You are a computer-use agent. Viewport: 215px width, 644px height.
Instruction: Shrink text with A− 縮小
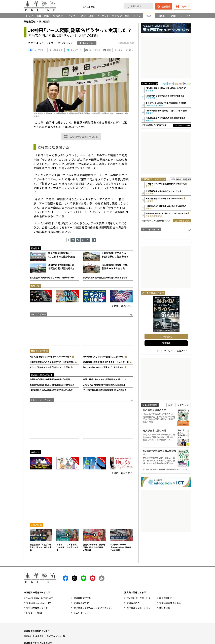point(129,50)
